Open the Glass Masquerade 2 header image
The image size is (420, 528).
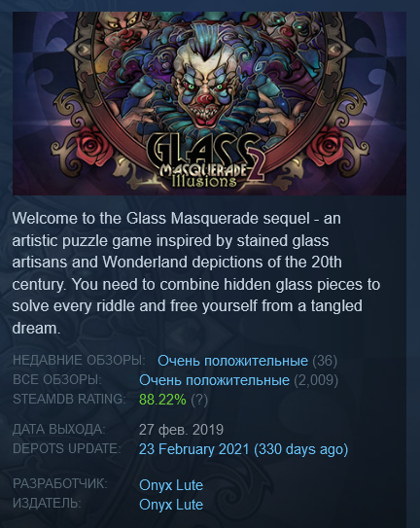click(x=209, y=103)
